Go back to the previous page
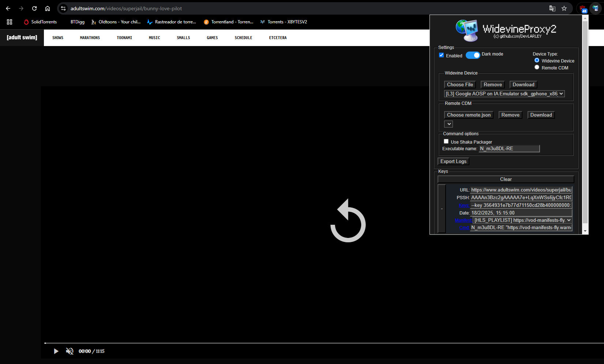This screenshot has height=364, width=604. pyautogui.click(x=8, y=8)
